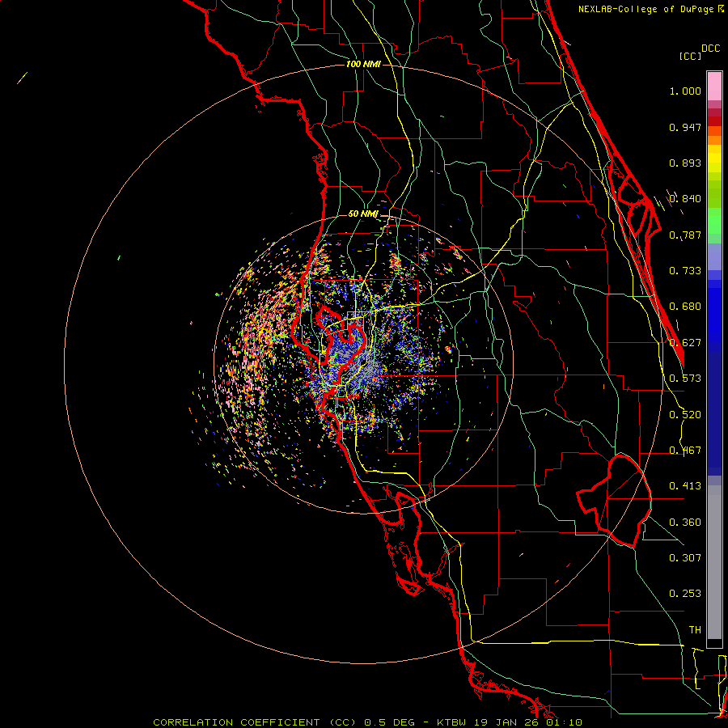Click the 0.840 value on color scale

685,199
